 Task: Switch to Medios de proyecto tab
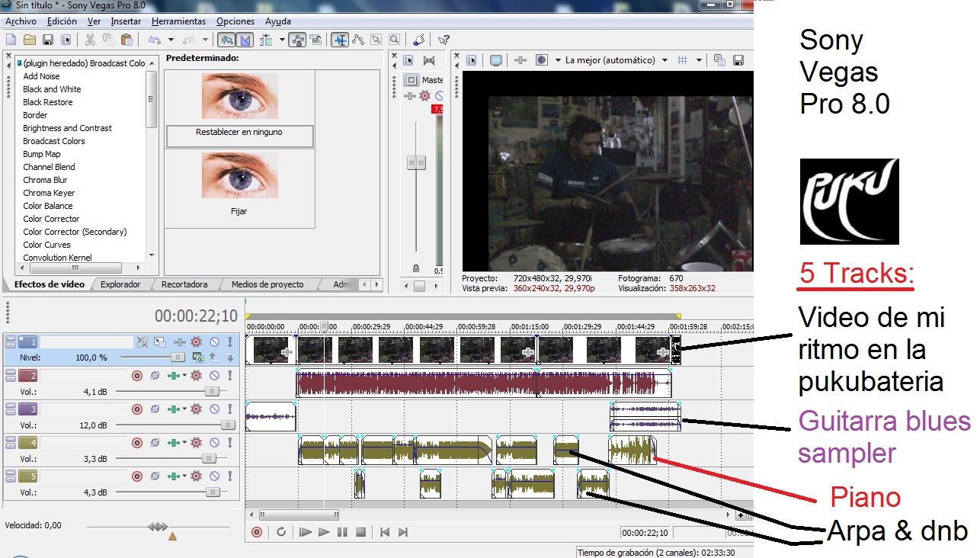pyautogui.click(x=267, y=284)
